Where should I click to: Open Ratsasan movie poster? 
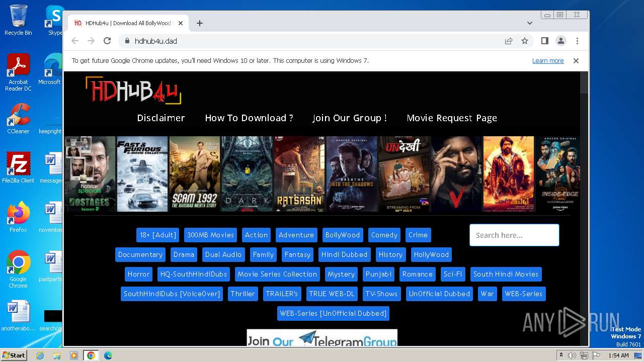click(x=299, y=174)
